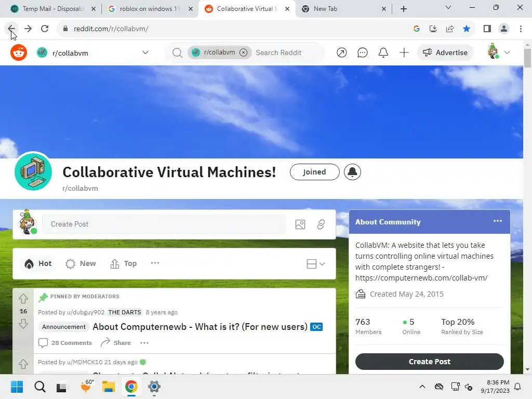
Task: Open the notifications bell in Reddit header
Action: point(383,52)
